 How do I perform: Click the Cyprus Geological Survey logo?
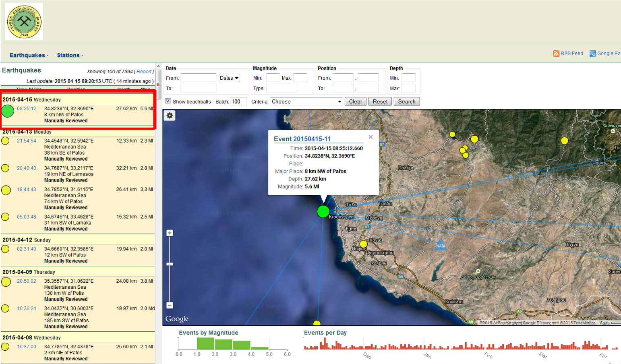tap(24, 22)
